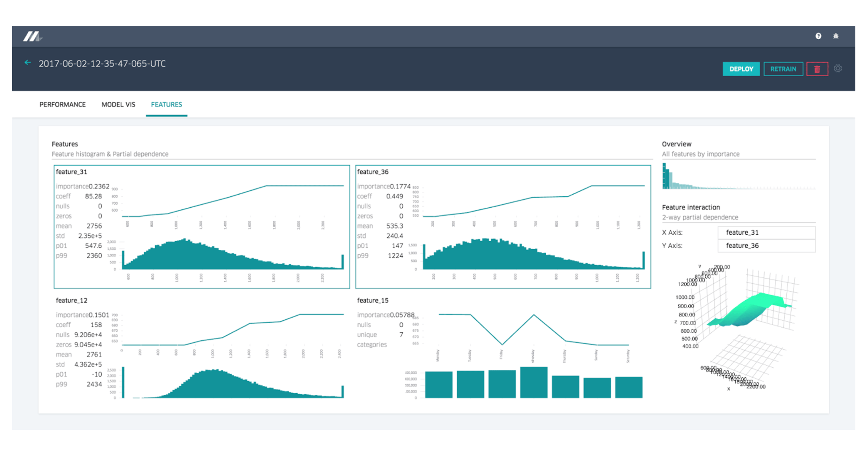The width and height of the screenshot is (868, 456).
Task: Navigate back with the left arrow icon
Action: pyautogui.click(x=28, y=62)
